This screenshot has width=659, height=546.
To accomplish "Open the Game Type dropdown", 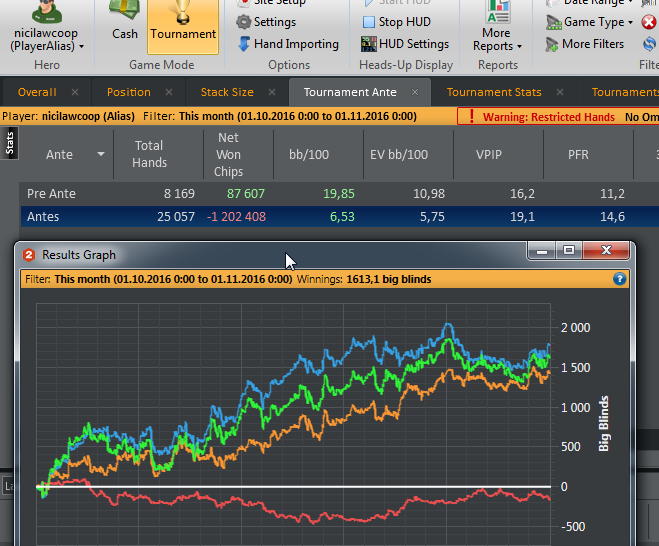I will tap(592, 22).
